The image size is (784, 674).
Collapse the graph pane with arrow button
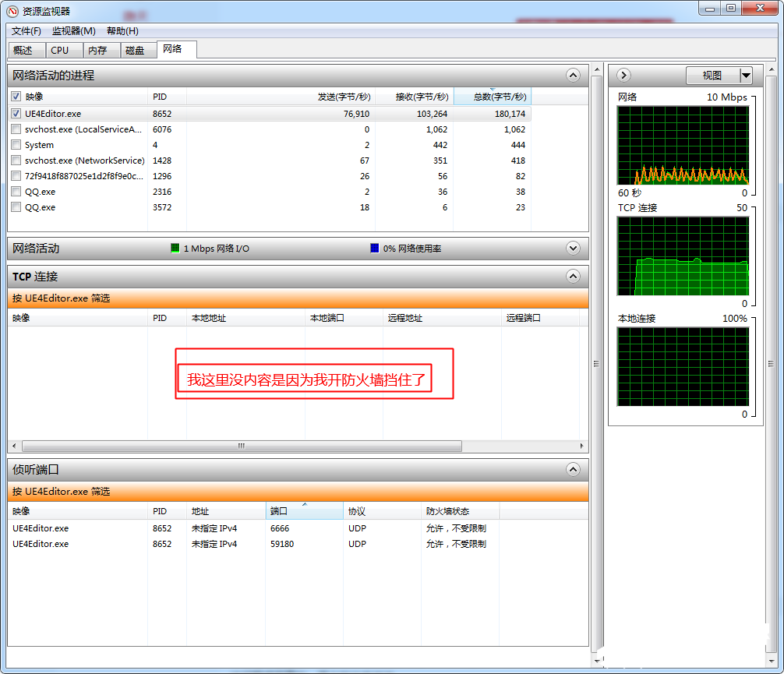[623, 75]
